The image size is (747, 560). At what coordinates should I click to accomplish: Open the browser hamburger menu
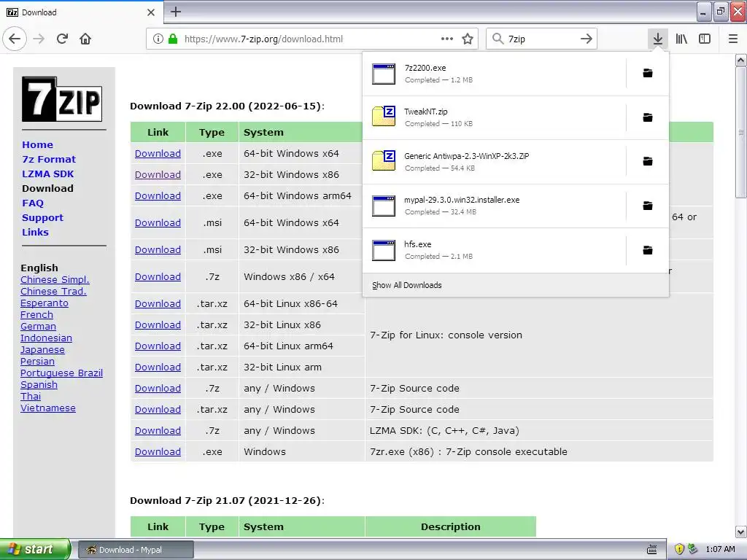click(x=733, y=39)
